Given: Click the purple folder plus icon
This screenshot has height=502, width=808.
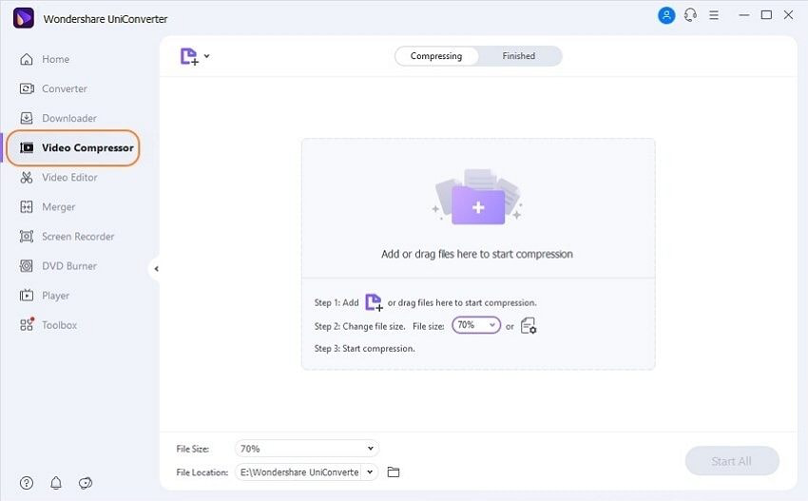Looking at the screenshot, I should point(478,206).
